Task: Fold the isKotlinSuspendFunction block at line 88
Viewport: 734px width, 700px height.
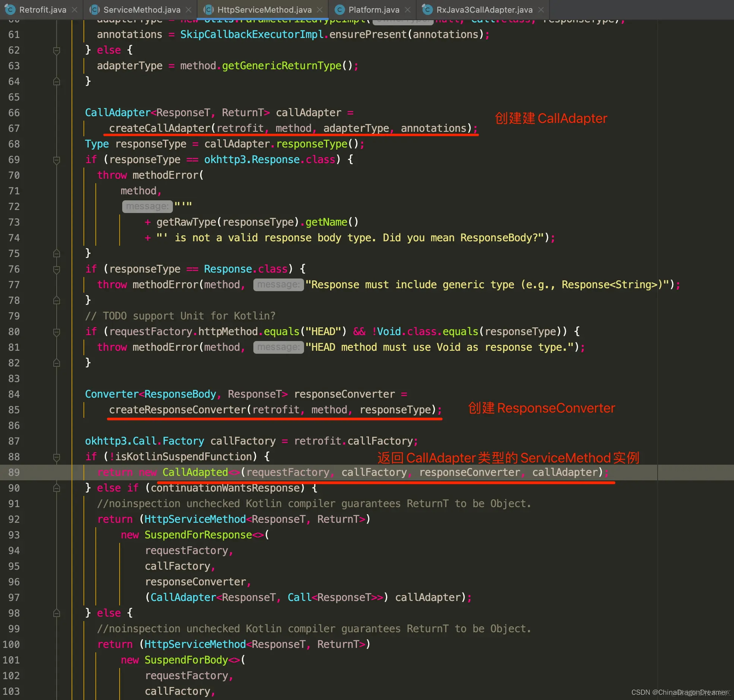Action: point(57,457)
